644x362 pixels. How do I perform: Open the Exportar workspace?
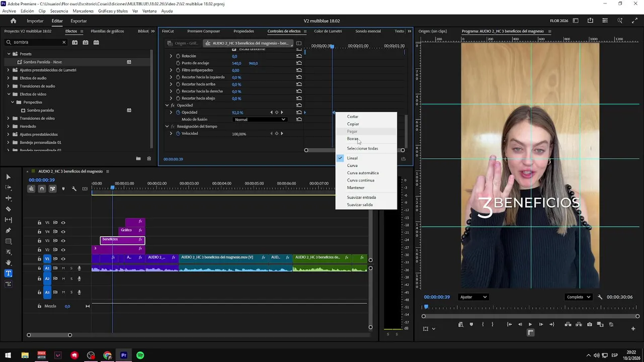[78, 21]
